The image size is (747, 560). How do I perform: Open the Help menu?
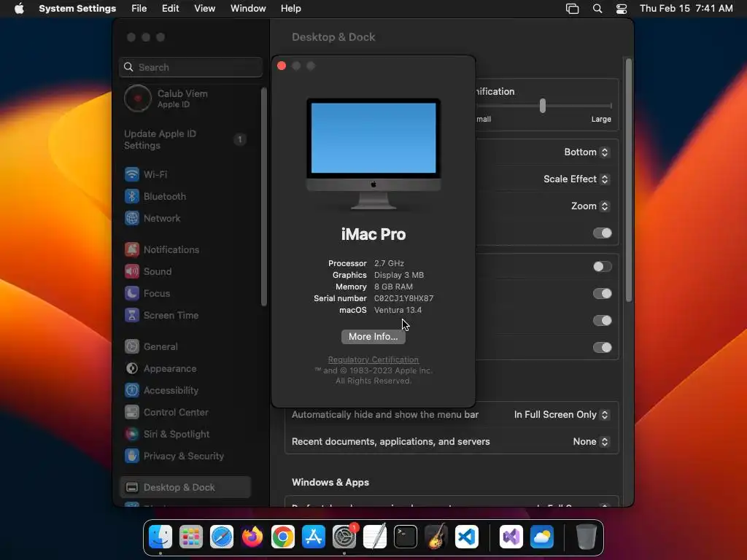(x=290, y=9)
